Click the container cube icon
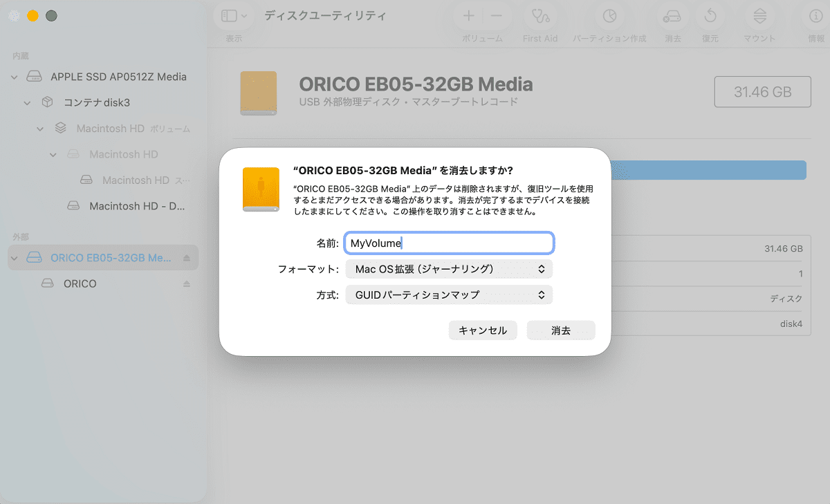This screenshot has width=830, height=504. (47, 102)
